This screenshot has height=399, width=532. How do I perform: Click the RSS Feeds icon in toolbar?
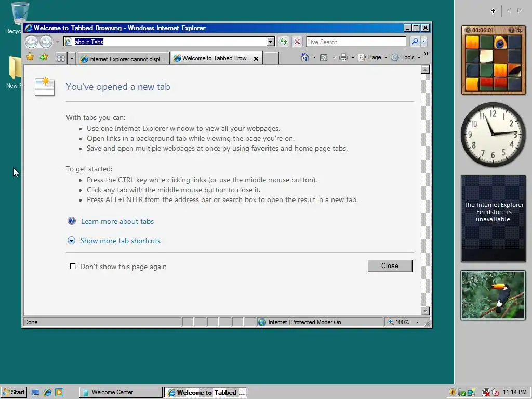pyautogui.click(x=324, y=57)
